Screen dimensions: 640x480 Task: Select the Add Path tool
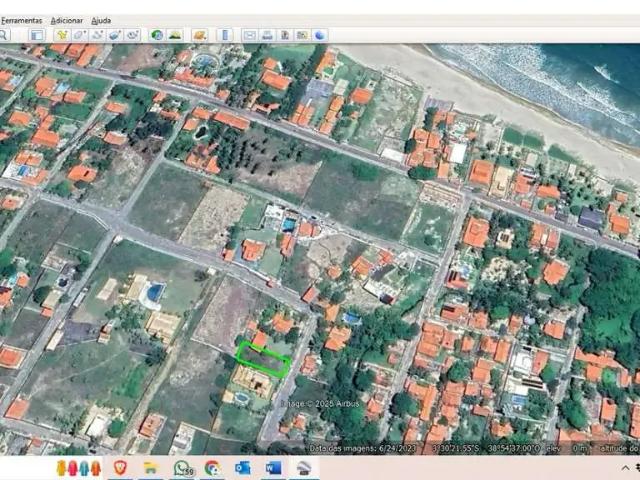97,35
